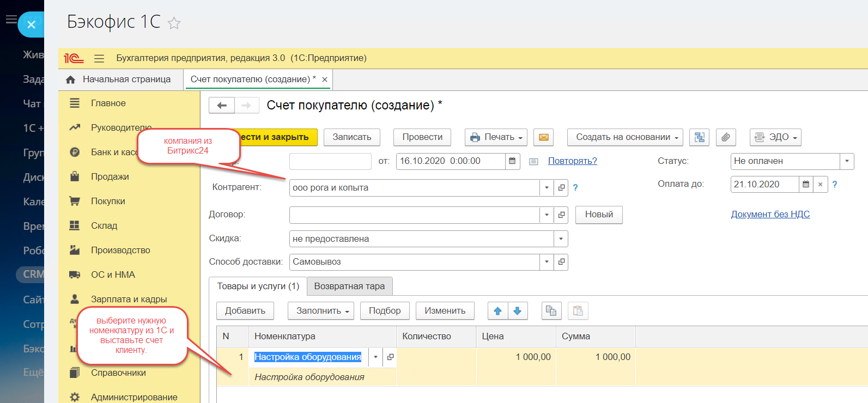The width and height of the screenshot is (868, 403).
Task: Expand the Номенклатура cell dropdown in row 1
Action: pos(375,357)
